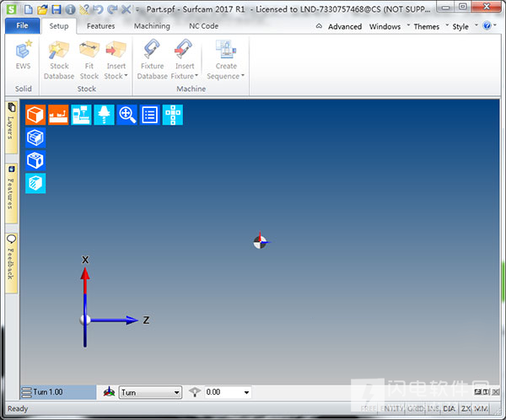Toggle the orange solid cube view icon
Image resolution: width=506 pixels, height=420 pixels.
(35, 115)
